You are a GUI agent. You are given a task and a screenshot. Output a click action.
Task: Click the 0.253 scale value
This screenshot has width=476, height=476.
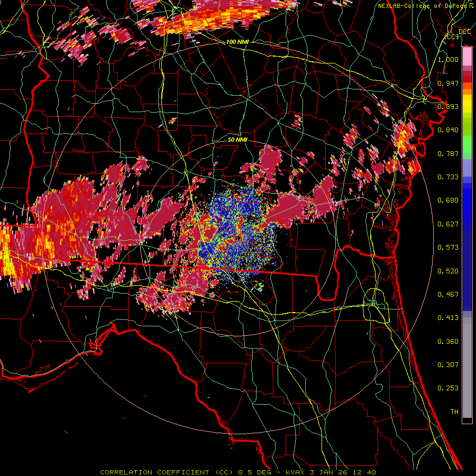(x=448, y=388)
